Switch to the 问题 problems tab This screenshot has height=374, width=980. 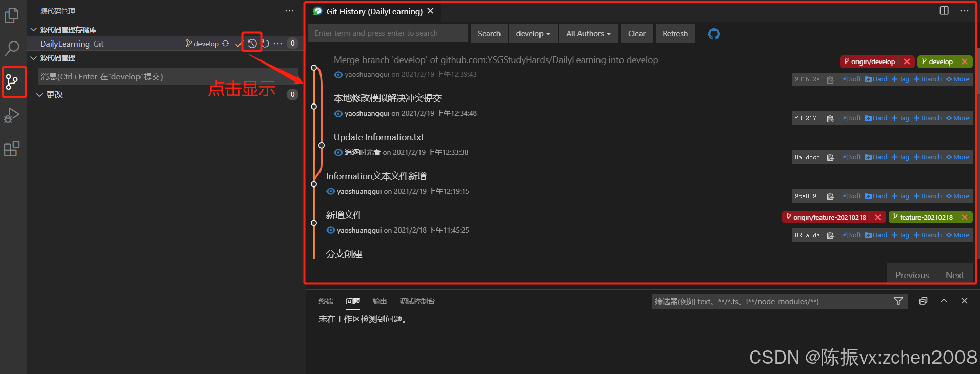[x=353, y=301]
